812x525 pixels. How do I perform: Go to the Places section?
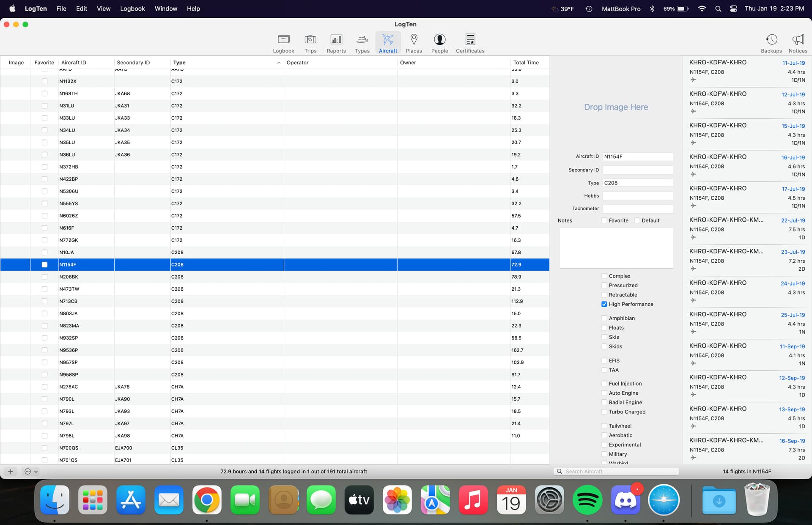point(414,44)
